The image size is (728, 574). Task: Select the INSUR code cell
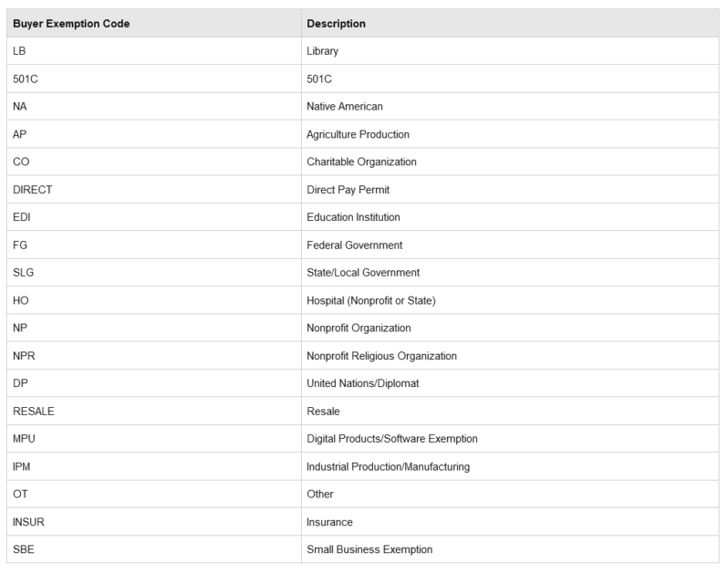(28, 522)
